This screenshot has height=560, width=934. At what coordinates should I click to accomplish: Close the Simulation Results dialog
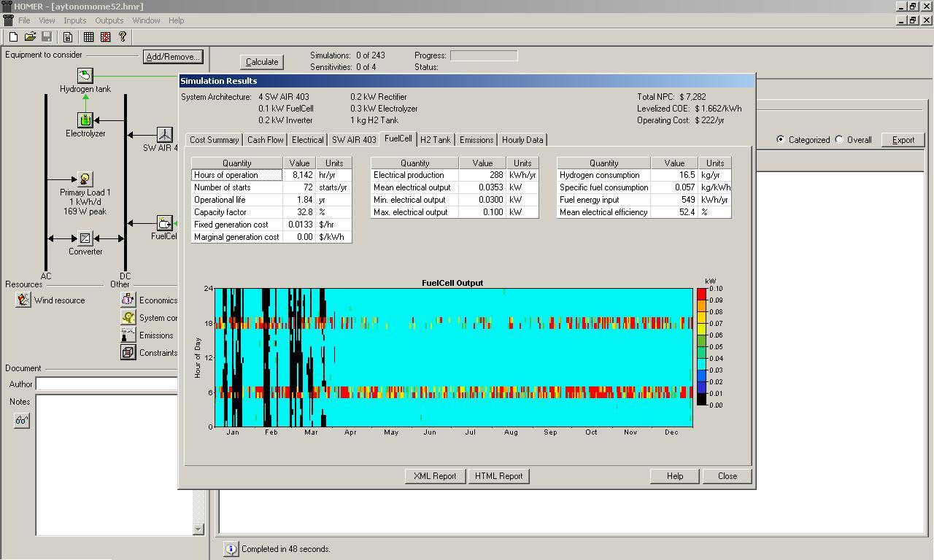coord(727,476)
